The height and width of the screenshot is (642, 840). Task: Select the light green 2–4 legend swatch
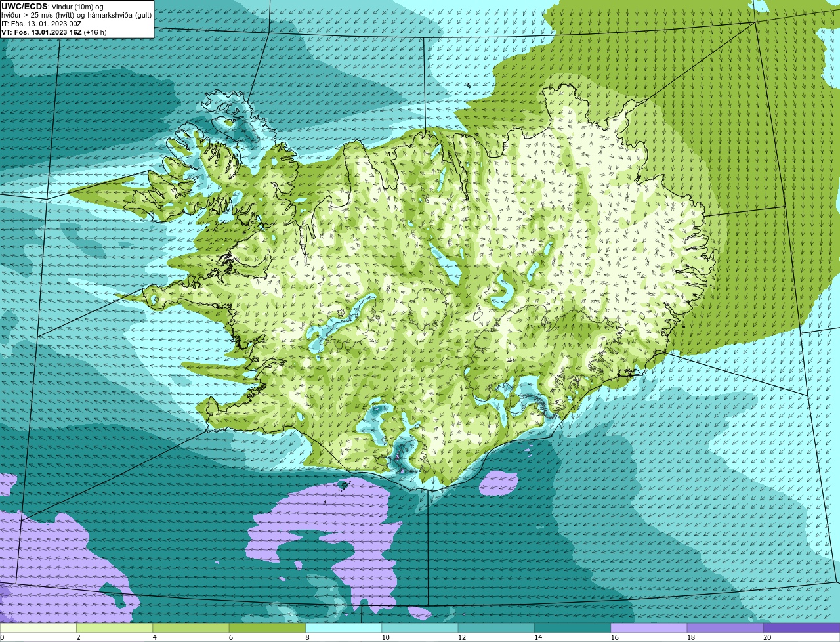pyautogui.click(x=115, y=628)
